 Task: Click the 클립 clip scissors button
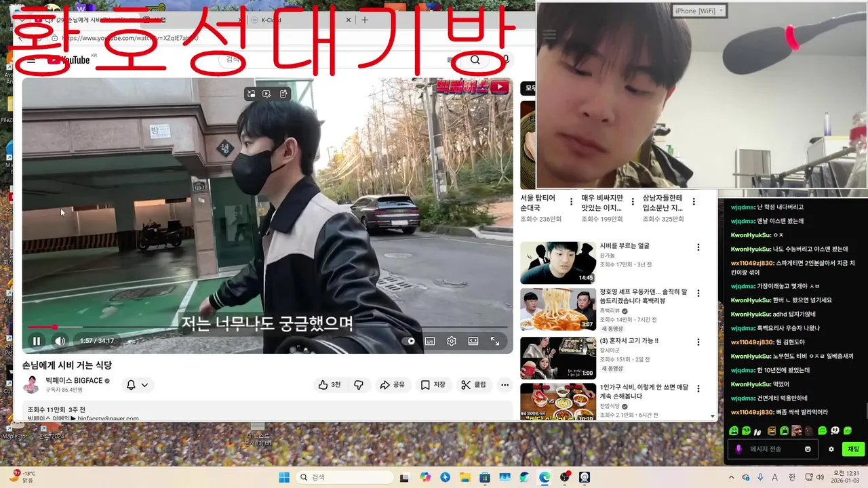pos(474,385)
